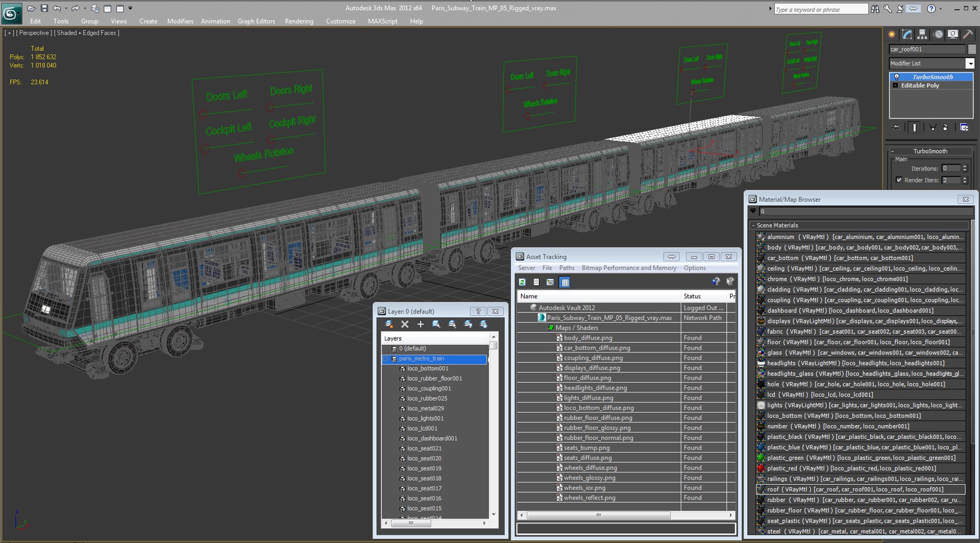980x543 pixels.
Task: Open Asset Tracking Options menu
Action: click(695, 268)
